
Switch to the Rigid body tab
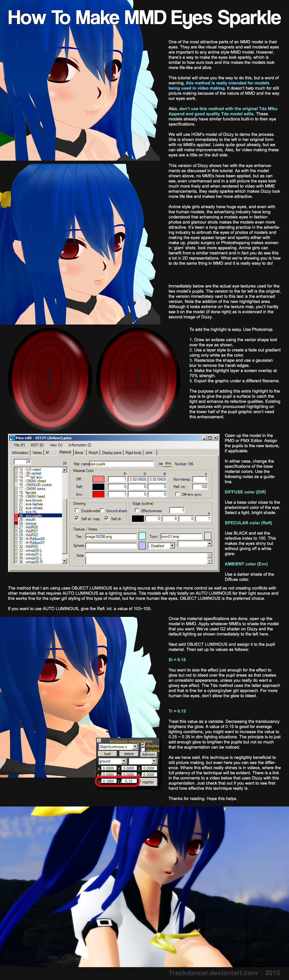(134, 453)
